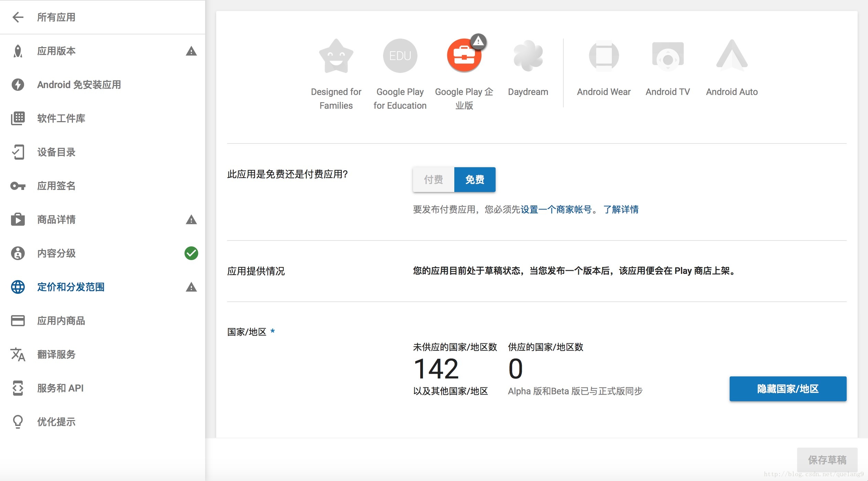This screenshot has width=868, height=481.
Task: Click 设置一个商家帐号 link
Action: tap(556, 209)
